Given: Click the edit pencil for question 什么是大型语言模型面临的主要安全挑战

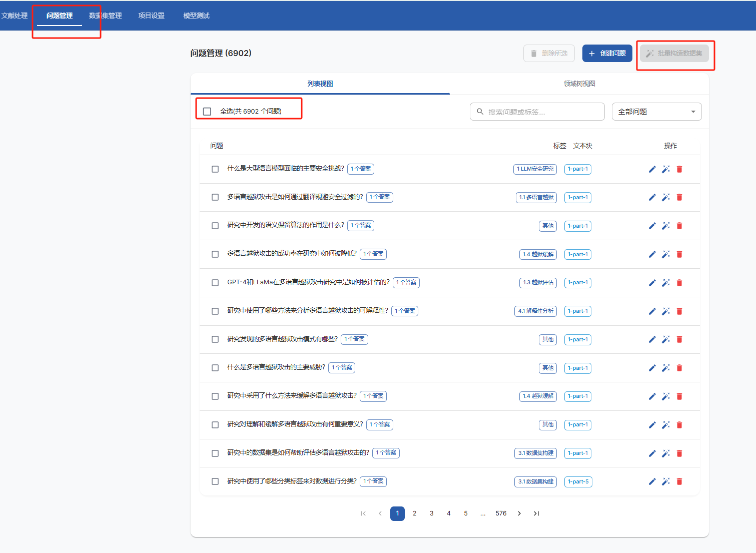Looking at the screenshot, I should [x=652, y=169].
